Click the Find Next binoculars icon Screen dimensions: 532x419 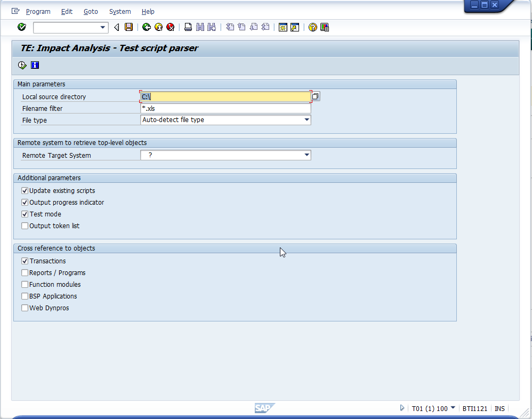pyautogui.click(x=212, y=27)
